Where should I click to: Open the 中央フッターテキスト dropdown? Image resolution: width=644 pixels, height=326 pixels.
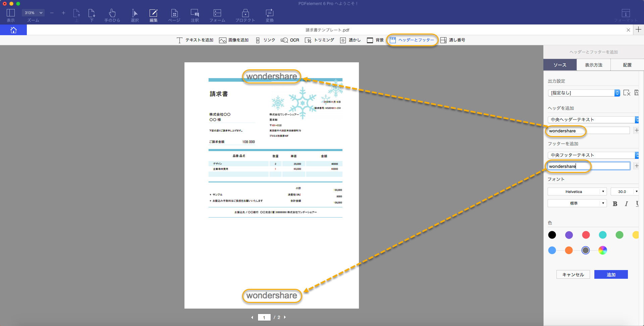tap(593, 155)
